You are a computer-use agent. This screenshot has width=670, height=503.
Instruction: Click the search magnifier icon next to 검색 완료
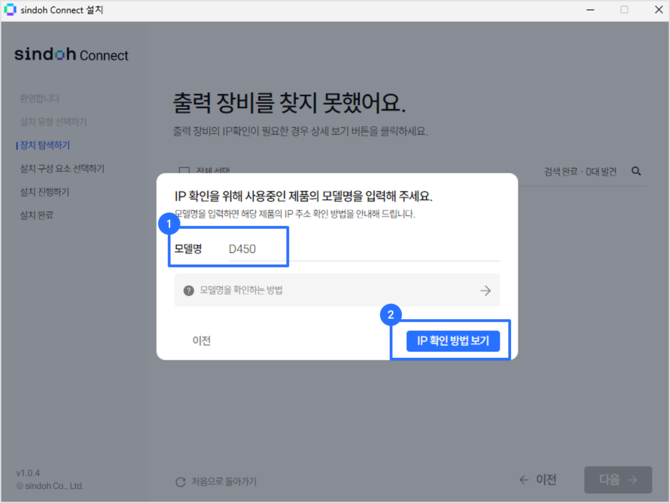[636, 171]
